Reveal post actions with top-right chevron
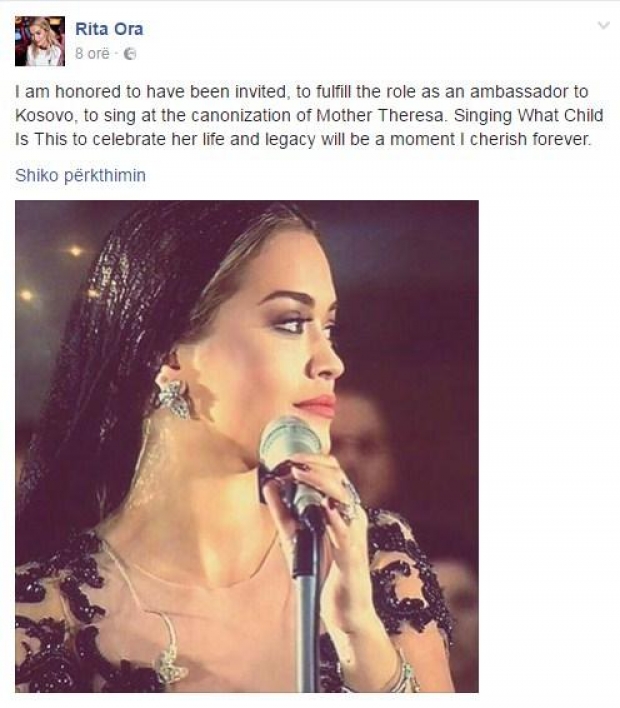 click(603, 25)
